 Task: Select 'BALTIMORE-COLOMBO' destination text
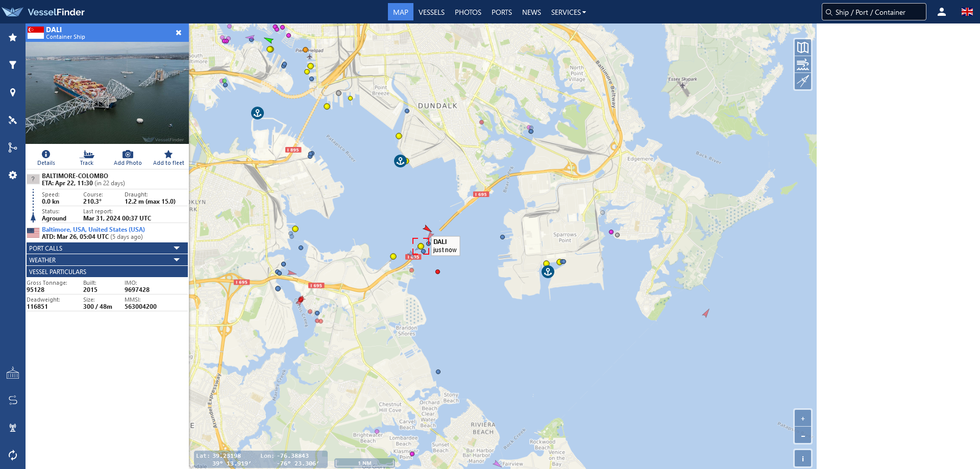(x=75, y=176)
